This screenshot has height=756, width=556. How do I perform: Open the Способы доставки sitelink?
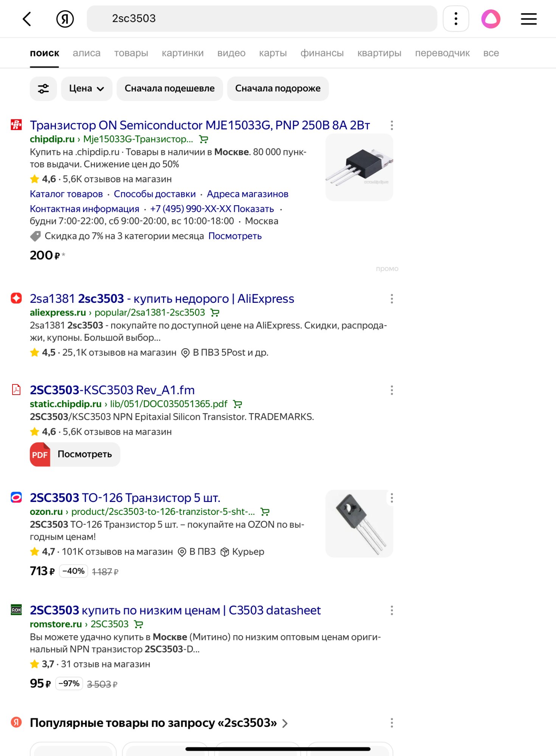coord(155,194)
